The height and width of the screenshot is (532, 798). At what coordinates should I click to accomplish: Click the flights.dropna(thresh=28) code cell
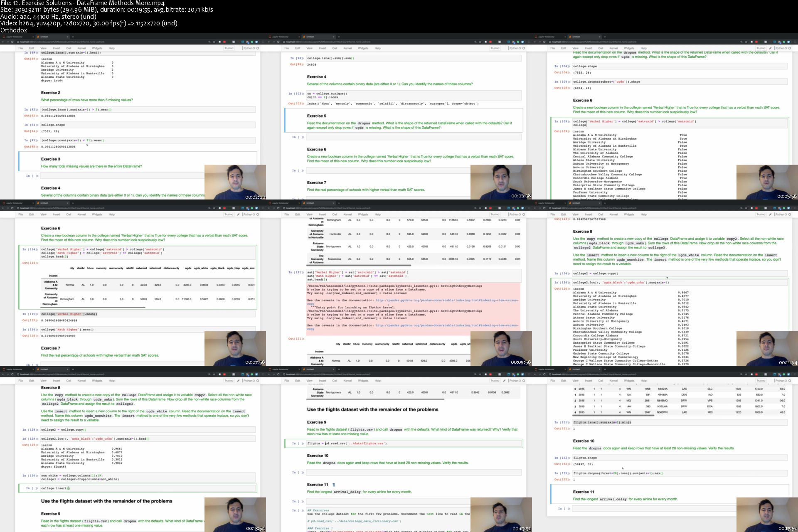pos(680,473)
